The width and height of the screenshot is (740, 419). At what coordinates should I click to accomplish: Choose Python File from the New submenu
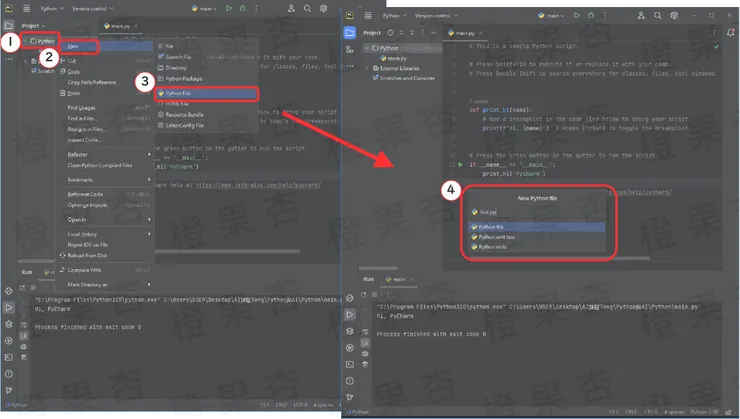point(185,93)
